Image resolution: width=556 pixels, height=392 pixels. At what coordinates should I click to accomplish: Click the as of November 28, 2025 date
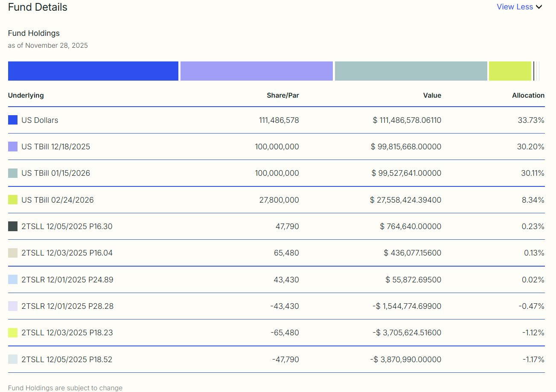click(x=48, y=46)
